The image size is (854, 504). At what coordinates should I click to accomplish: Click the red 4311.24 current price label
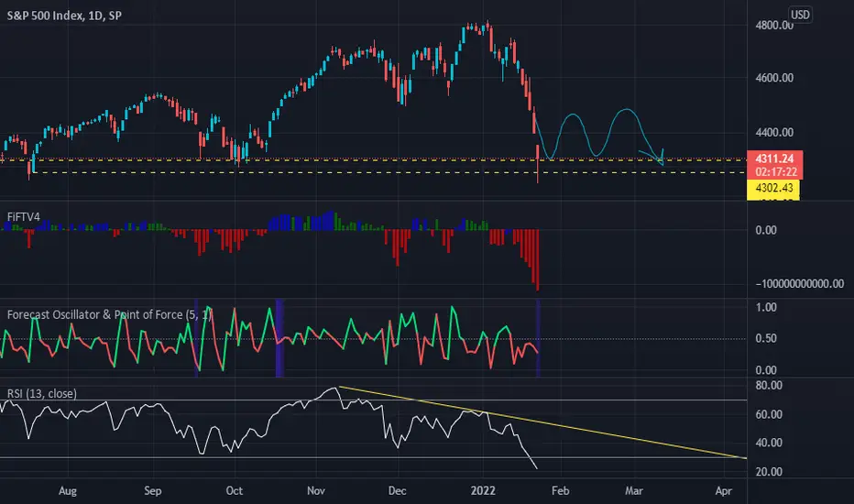pos(774,159)
